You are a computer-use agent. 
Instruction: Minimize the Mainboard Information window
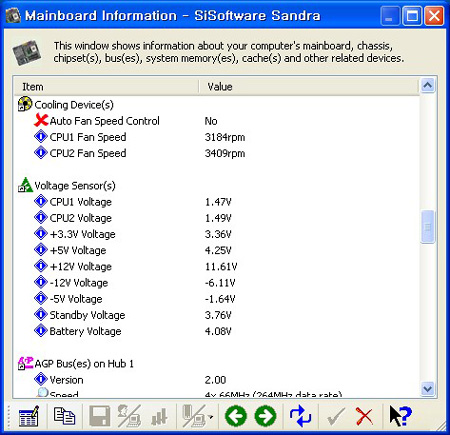[x=390, y=16]
